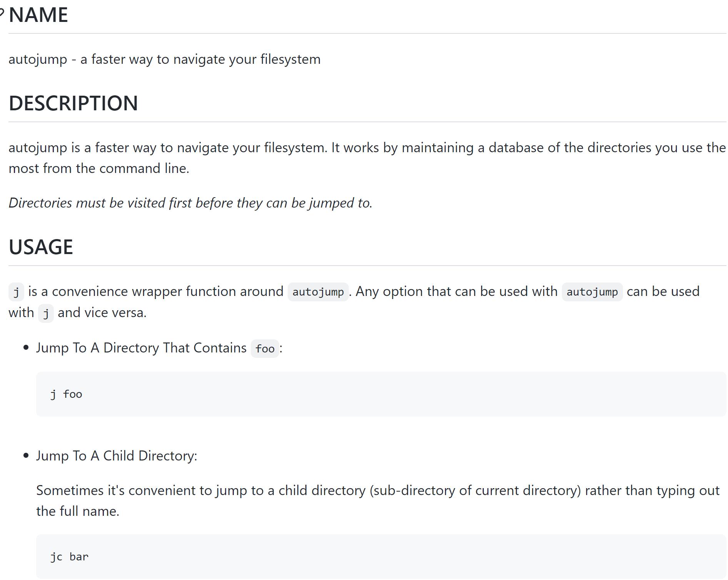Click the 'Jump To A Child Directory:' bullet text
Screen dimensions: 728x580
click(117, 456)
